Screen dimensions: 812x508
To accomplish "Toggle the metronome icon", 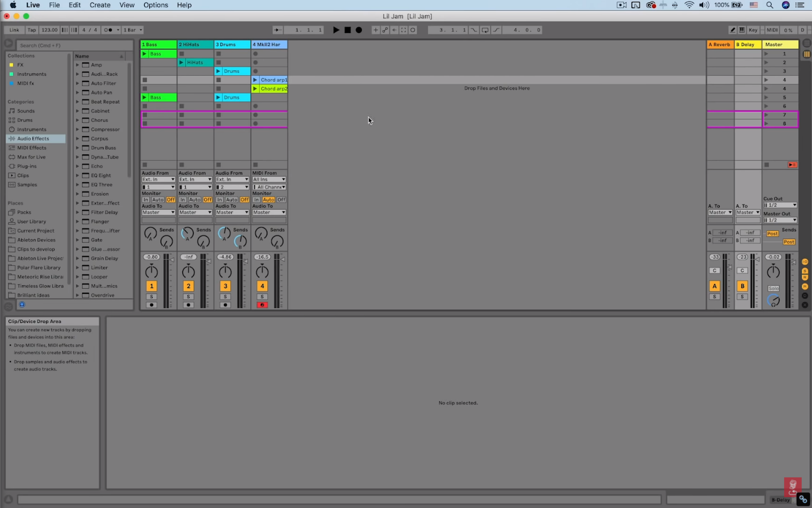I will 109,30.
